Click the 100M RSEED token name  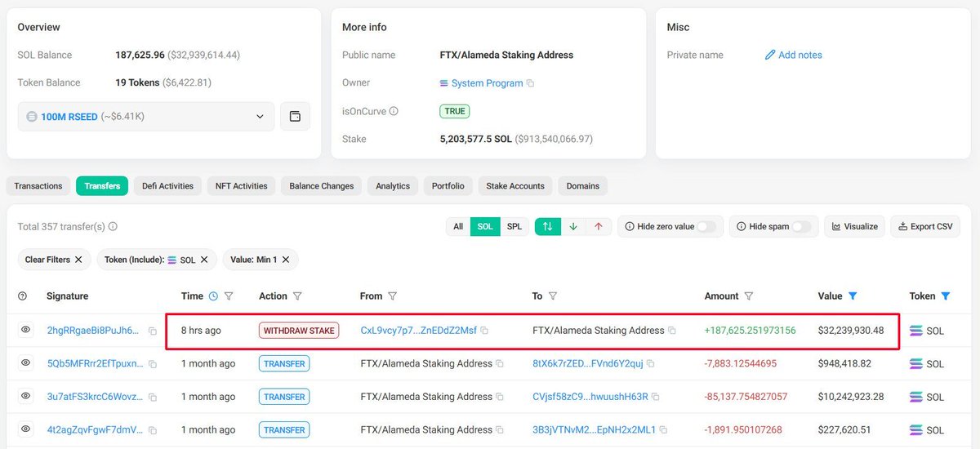point(69,117)
